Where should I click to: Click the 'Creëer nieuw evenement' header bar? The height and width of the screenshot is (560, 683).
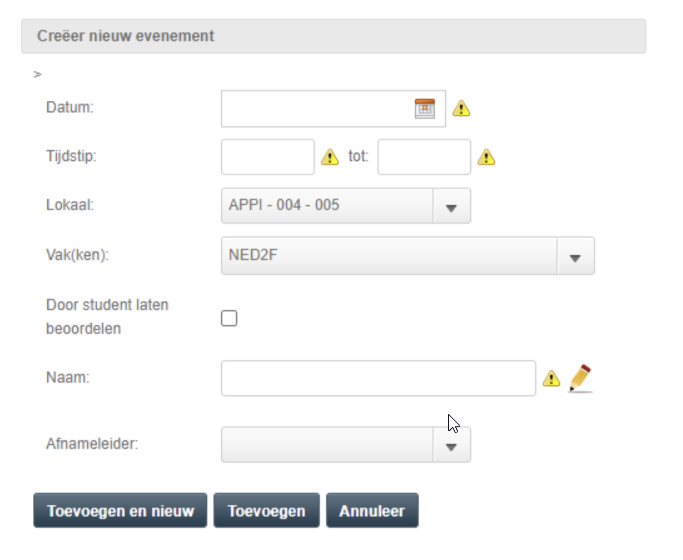click(334, 36)
